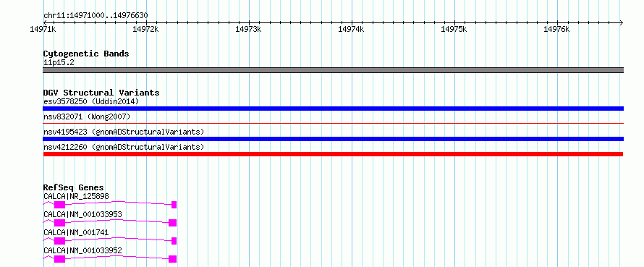Click the last exon of CALCA|NR_125898
Viewport: 644px width, 267px height.
[174, 205]
